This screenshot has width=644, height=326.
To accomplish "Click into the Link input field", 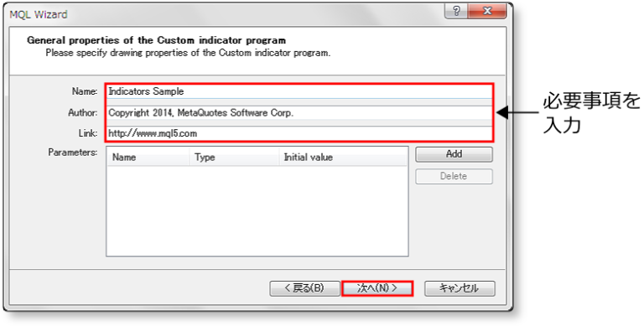I will pyautogui.click(x=299, y=133).
